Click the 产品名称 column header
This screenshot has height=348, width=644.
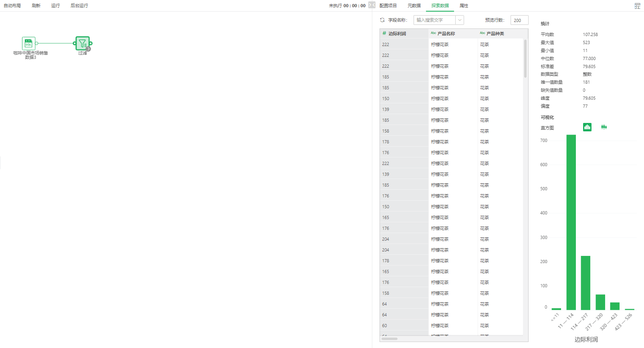click(x=446, y=34)
